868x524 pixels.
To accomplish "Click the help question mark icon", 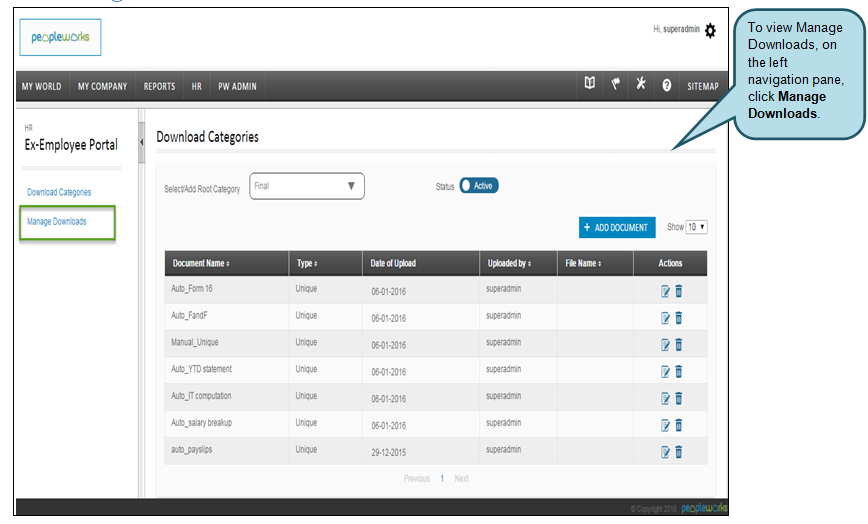I will point(666,86).
